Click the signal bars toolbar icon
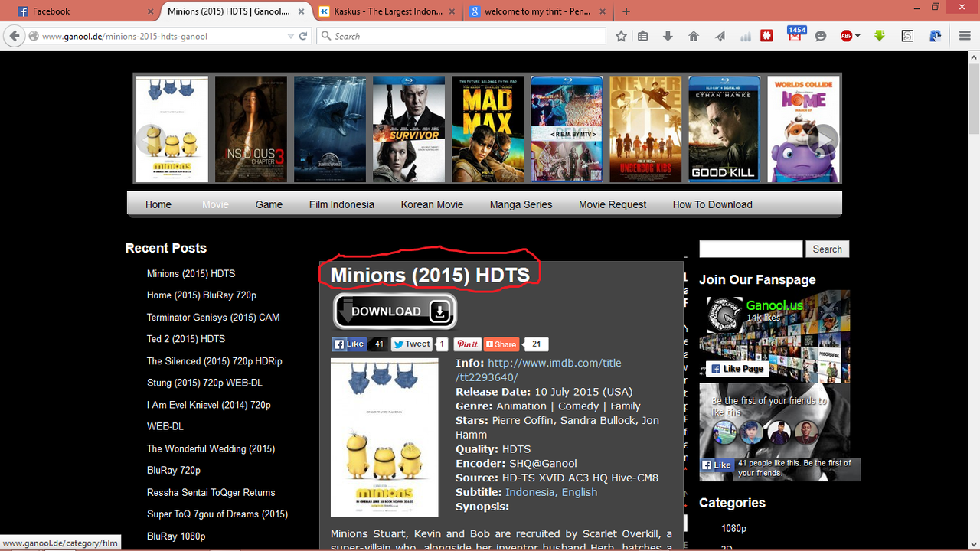980x551 pixels. [x=745, y=36]
